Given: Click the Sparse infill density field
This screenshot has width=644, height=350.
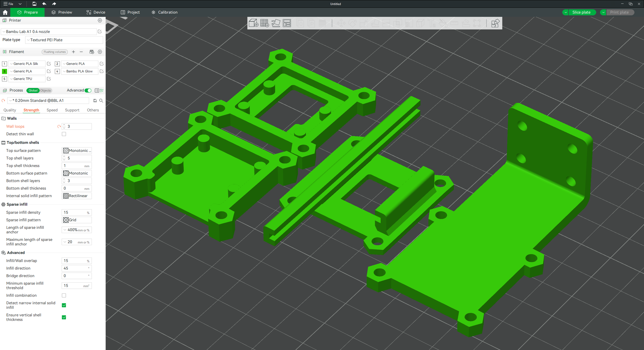Looking at the screenshot, I should [77, 212].
